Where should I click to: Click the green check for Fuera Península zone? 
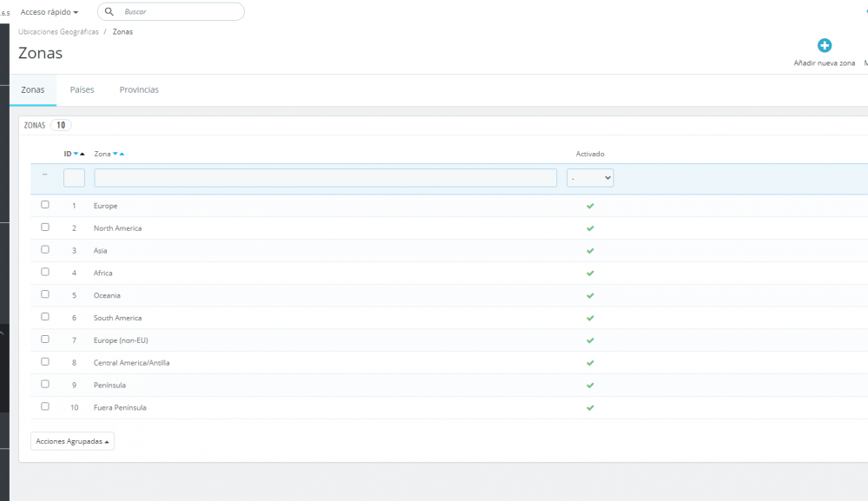(x=590, y=407)
